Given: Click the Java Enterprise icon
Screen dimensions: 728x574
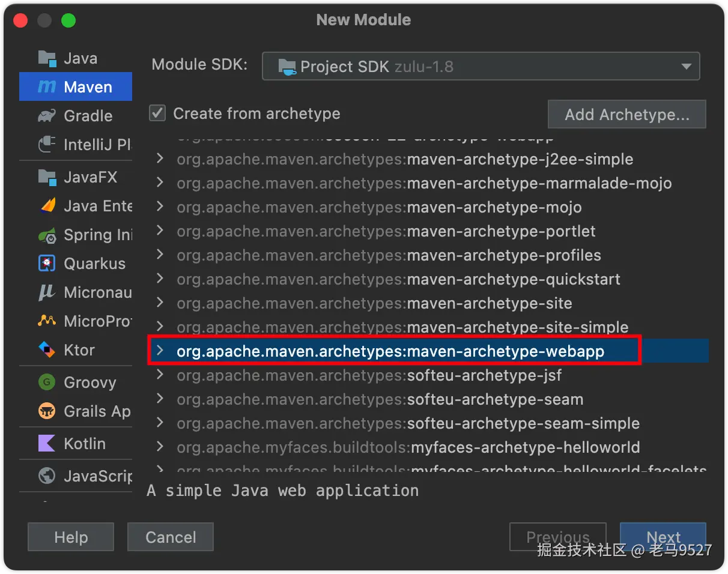Looking at the screenshot, I should click(47, 206).
